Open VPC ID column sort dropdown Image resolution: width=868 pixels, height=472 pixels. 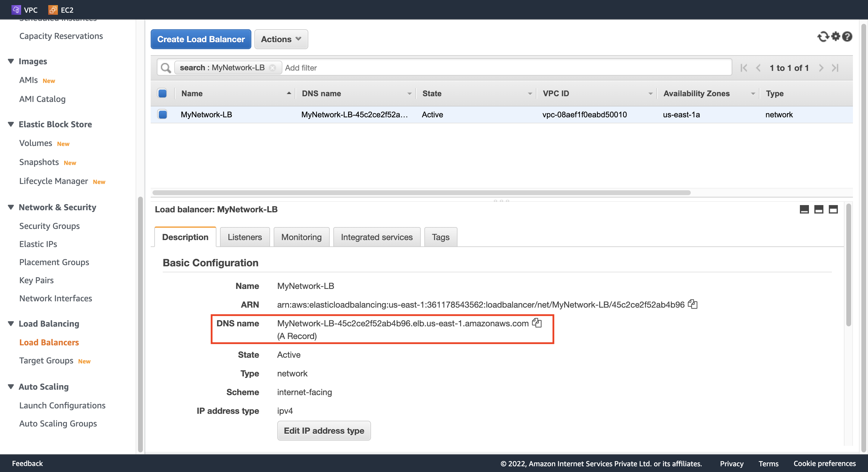click(651, 94)
